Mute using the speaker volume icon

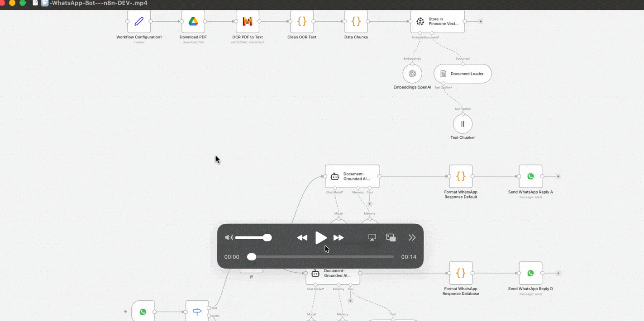click(229, 238)
